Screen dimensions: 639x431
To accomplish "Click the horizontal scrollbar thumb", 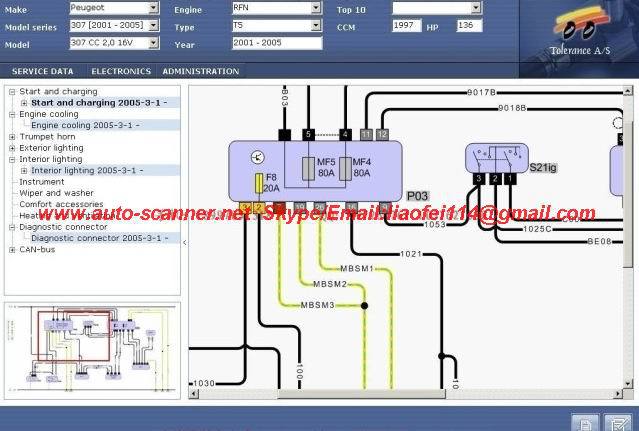I will (x=361, y=394).
